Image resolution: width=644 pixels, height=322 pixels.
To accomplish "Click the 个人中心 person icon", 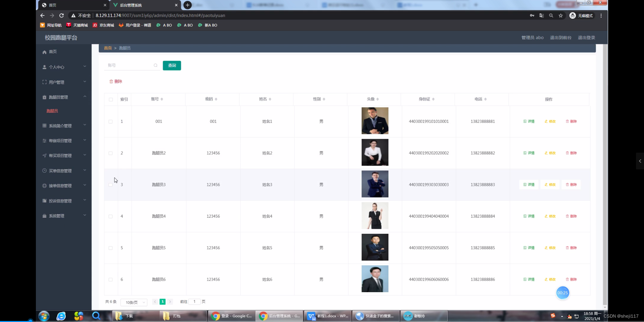I will coord(44,67).
